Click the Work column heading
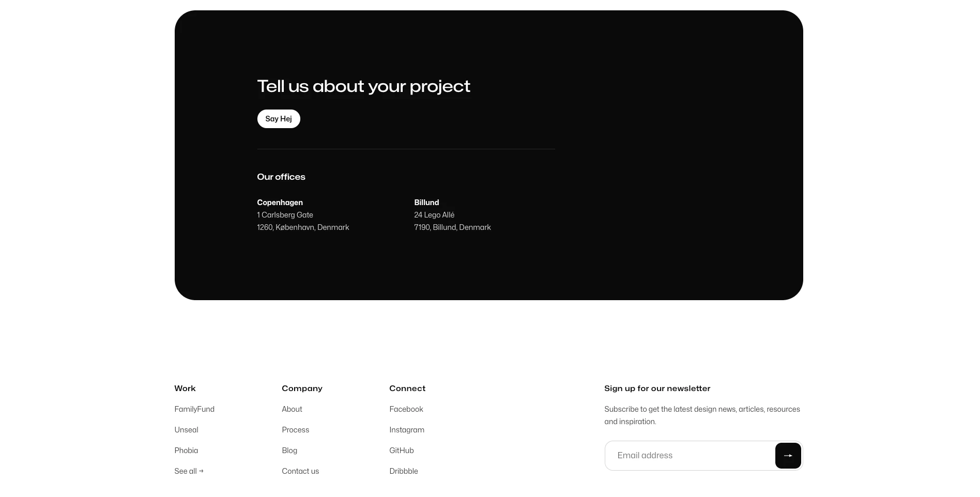 click(185, 389)
